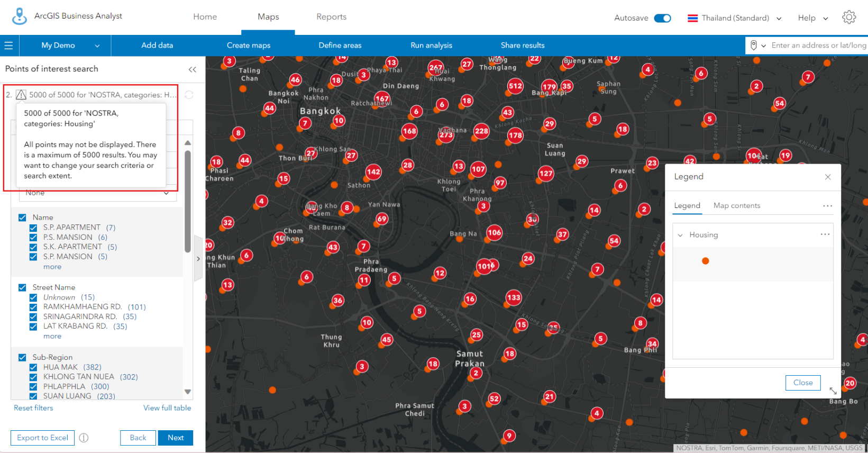
Task: Click the info icon beside Export to Excel
Action: click(x=84, y=438)
